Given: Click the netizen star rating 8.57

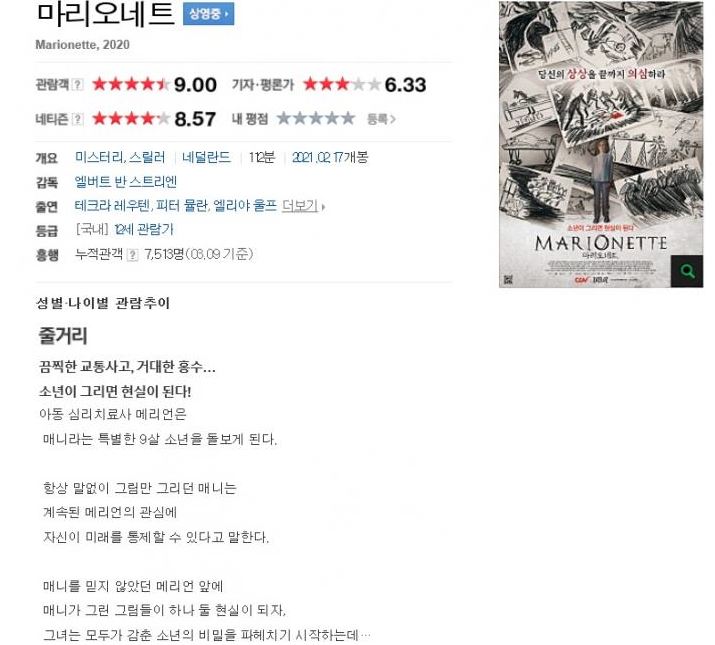Looking at the screenshot, I should point(131,119).
